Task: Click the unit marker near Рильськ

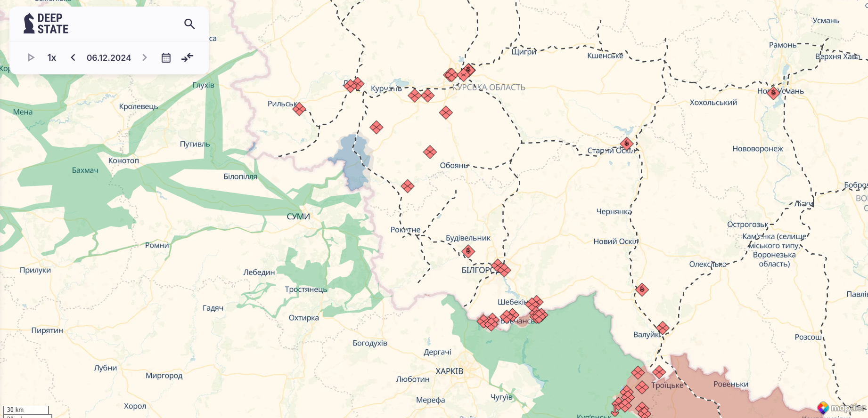Action: 299,109
